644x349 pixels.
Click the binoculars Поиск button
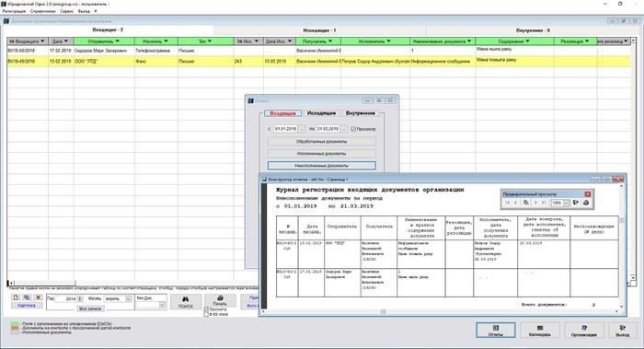click(x=186, y=302)
